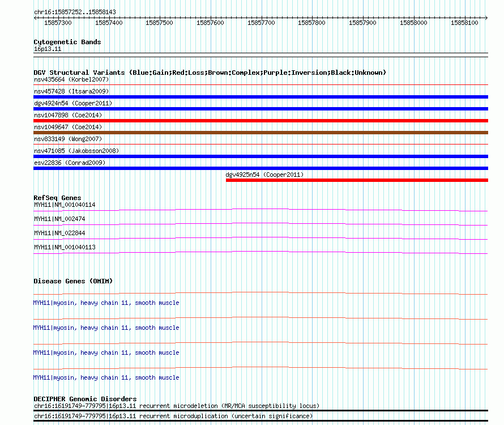504x425 pixels.
Task: Open variant nsv1047898 (Coe2014)
Action: coord(68,115)
